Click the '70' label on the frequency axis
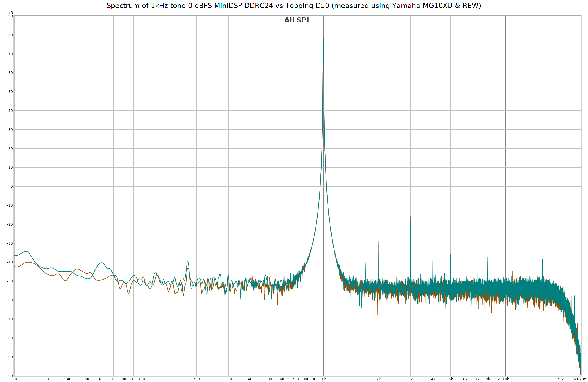 (113, 379)
